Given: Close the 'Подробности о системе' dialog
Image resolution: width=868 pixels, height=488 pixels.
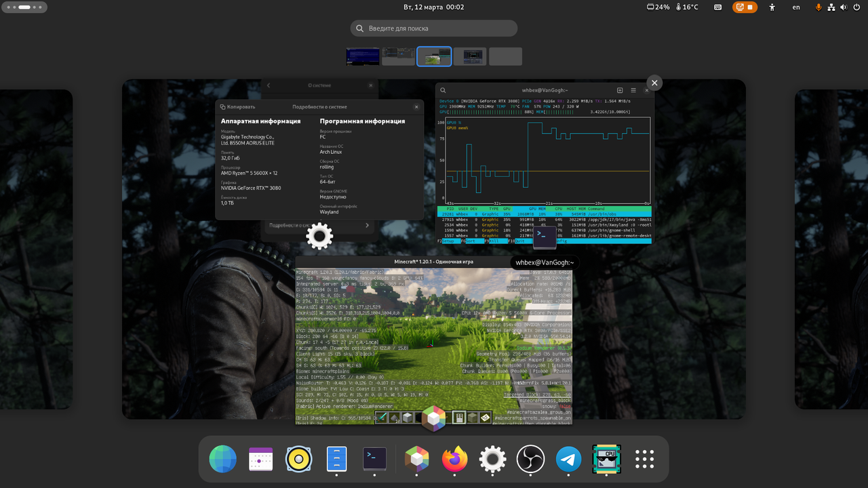Looking at the screenshot, I should 416,106.
